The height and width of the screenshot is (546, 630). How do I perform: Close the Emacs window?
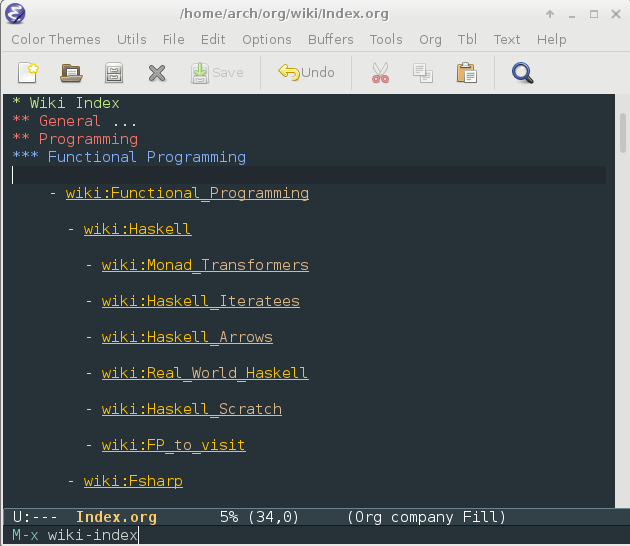[x=616, y=14]
